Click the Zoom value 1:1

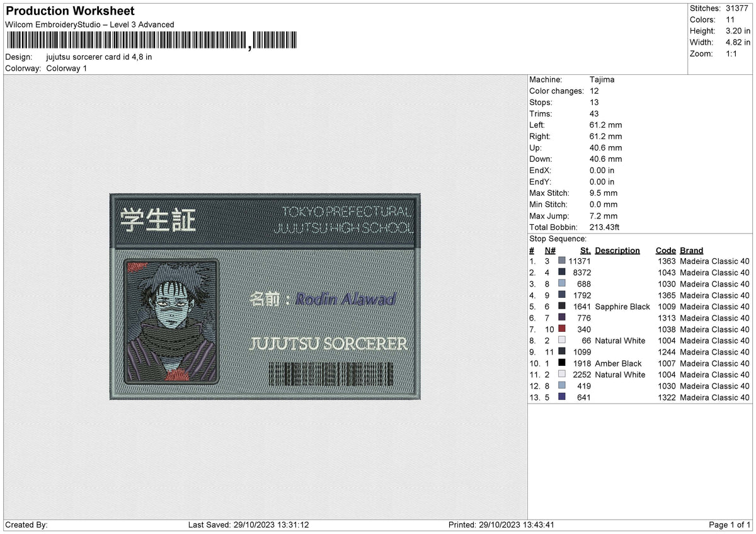point(732,54)
